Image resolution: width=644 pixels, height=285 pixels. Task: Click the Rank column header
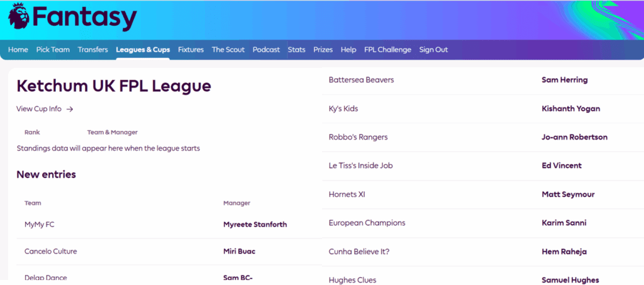pos(32,132)
